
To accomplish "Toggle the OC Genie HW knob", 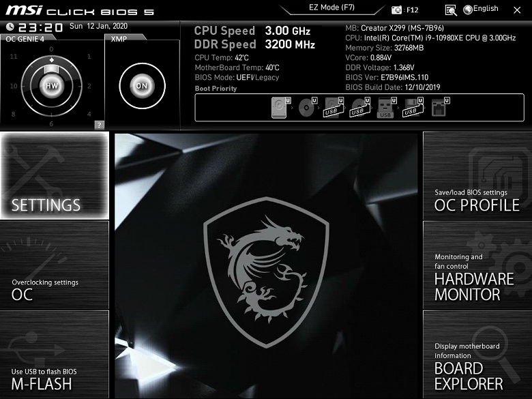I will (x=52, y=86).
